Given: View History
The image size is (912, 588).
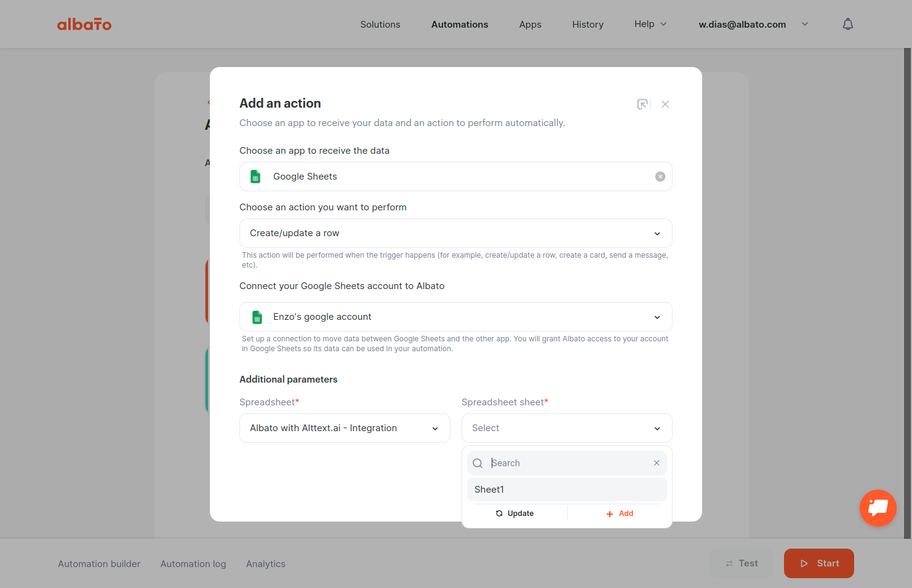Looking at the screenshot, I should coord(588,25).
